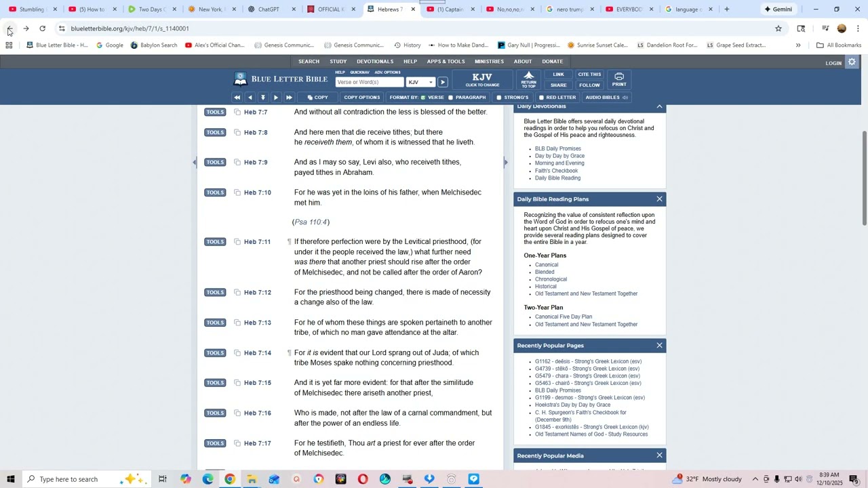The width and height of the screenshot is (868, 488).
Task: Click copy icon beside Heb 7:11
Action: point(237,242)
